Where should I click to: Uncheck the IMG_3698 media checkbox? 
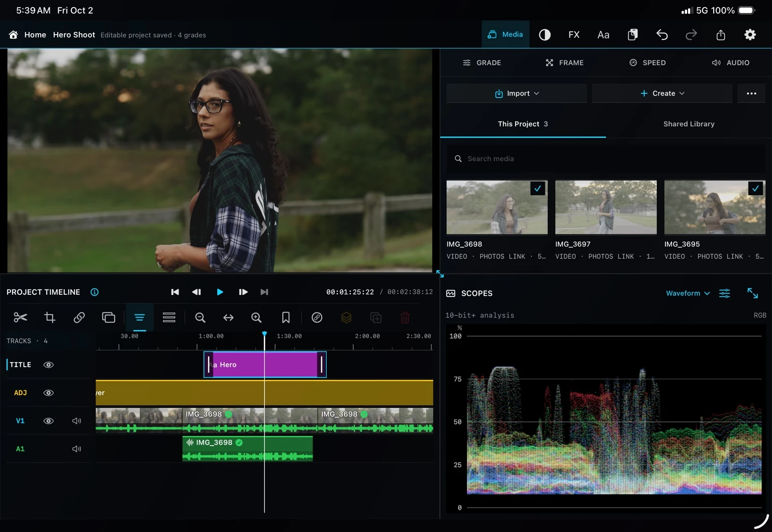pyautogui.click(x=538, y=188)
